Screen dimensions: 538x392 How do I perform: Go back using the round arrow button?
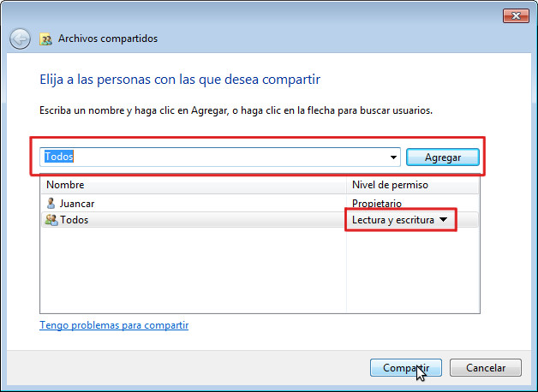click(20, 39)
